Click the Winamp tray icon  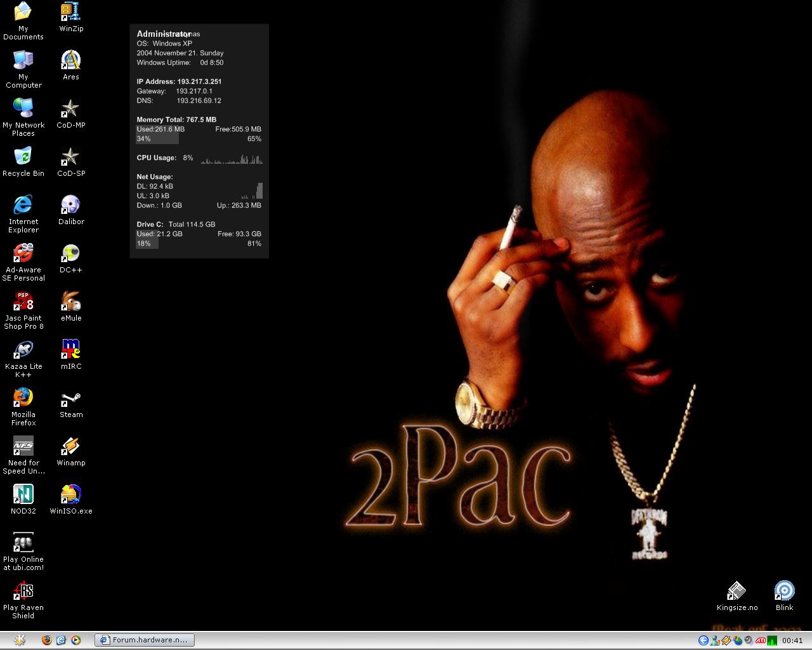pyautogui.click(x=726, y=640)
